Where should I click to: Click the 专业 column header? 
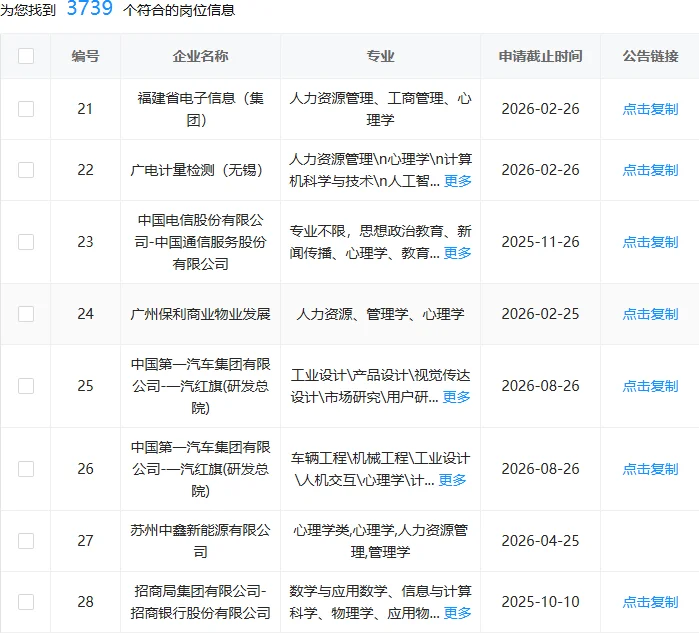[x=380, y=56]
